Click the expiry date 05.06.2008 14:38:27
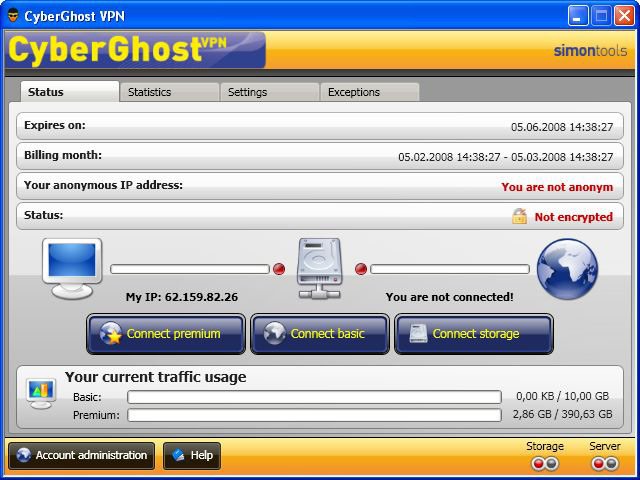The height and width of the screenshot is (480, 640). pos(562,127)
